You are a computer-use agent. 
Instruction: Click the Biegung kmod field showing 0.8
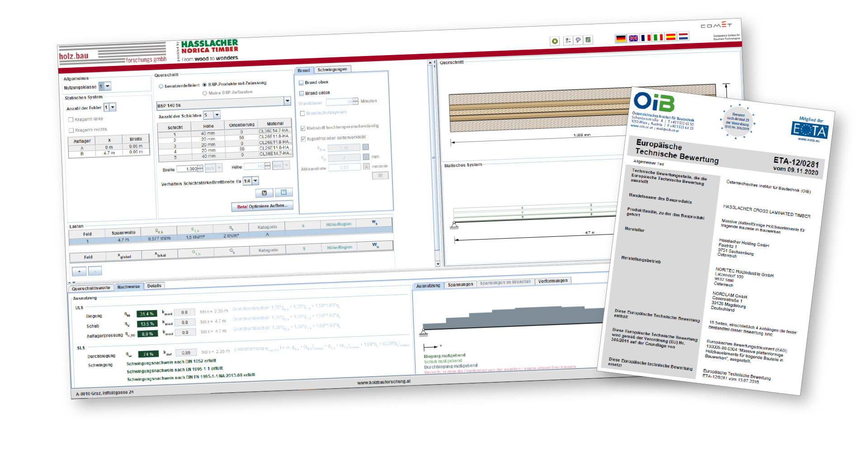click(x=184, y=313)
